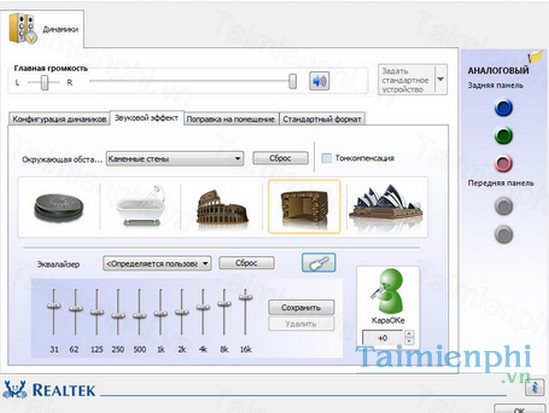Click the 31 Hz equalizer slider
This screenshot has height=413, width=549.
[x=54, y=306]
